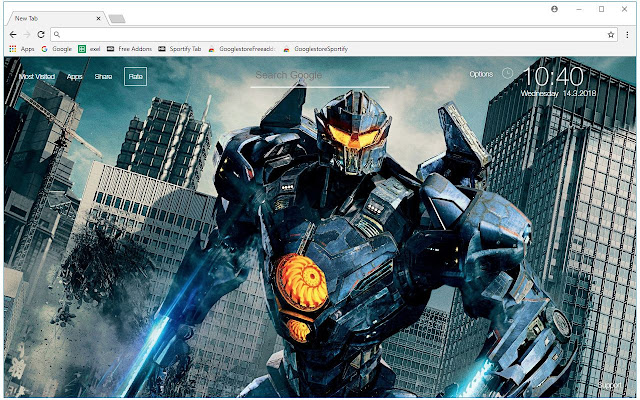
Task: Open the Chrome profile avatar icon
Action: (x=554, y=9)
